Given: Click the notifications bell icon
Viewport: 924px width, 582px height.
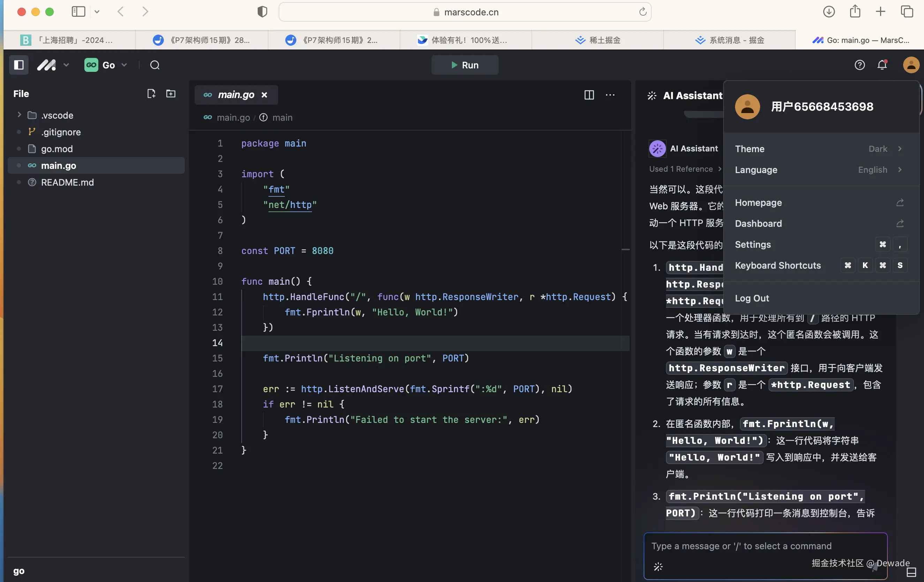Looking at the screenshot, I should (x=882, y=65).
